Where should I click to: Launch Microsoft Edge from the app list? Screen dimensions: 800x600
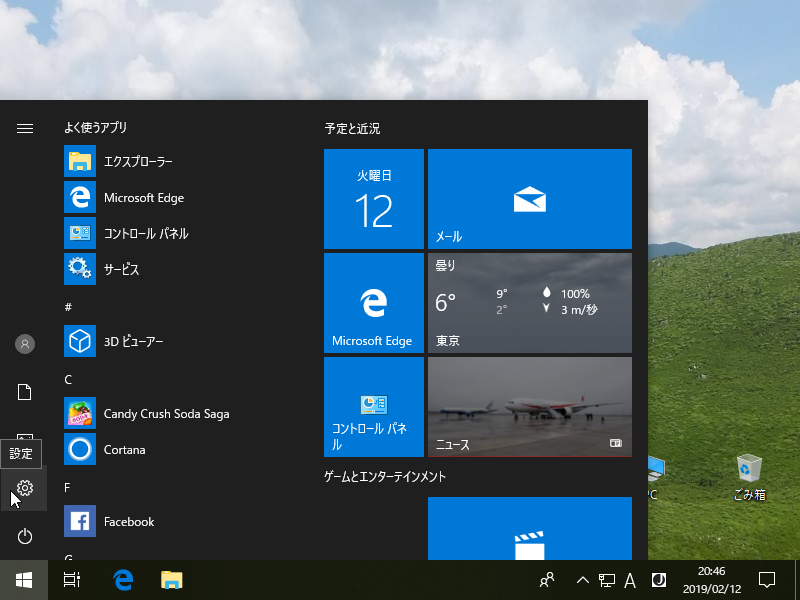(184, 197)
